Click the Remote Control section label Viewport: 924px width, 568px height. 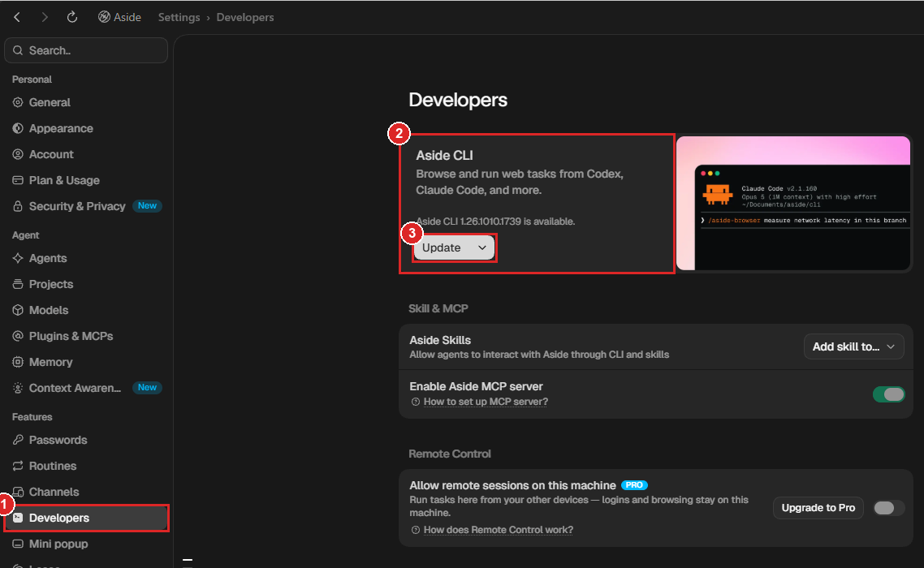click(450, 454)
